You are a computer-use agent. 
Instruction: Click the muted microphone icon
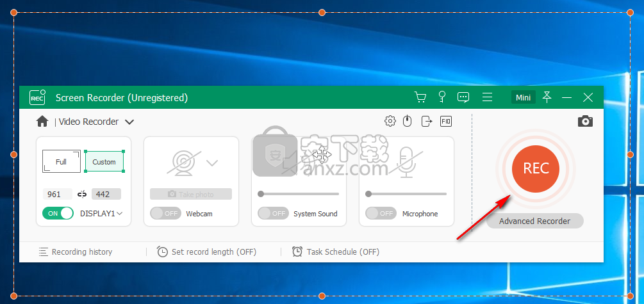tap(407, 163)
